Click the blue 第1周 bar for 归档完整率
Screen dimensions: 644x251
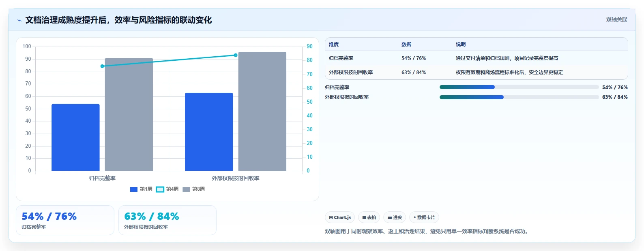tap(75, 137)
